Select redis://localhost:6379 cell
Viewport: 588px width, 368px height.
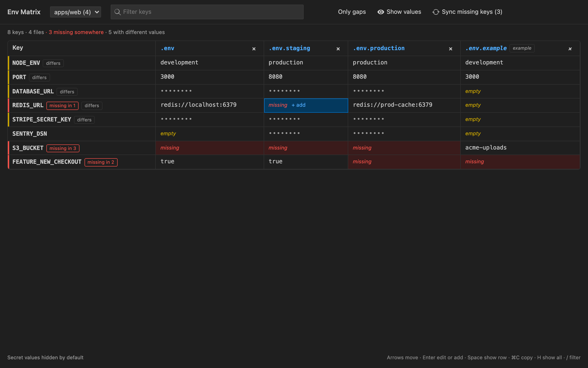[210, 105]
